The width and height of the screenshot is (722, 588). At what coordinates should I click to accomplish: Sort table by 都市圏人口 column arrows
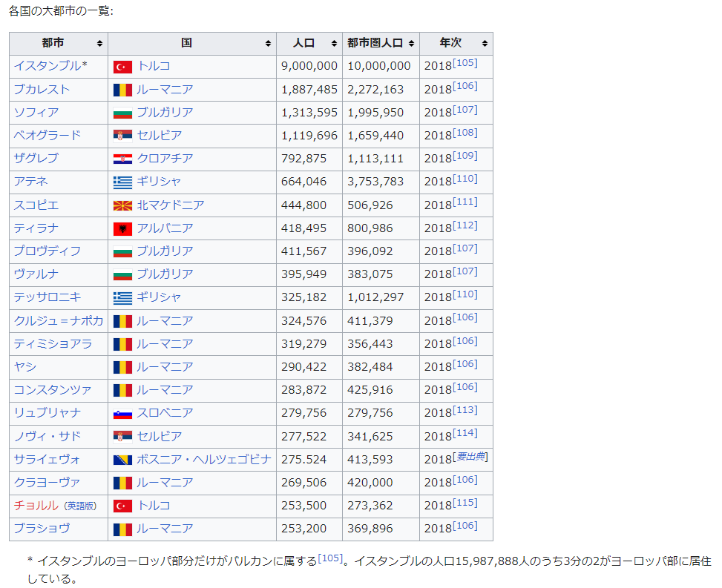tap(411, 44)
